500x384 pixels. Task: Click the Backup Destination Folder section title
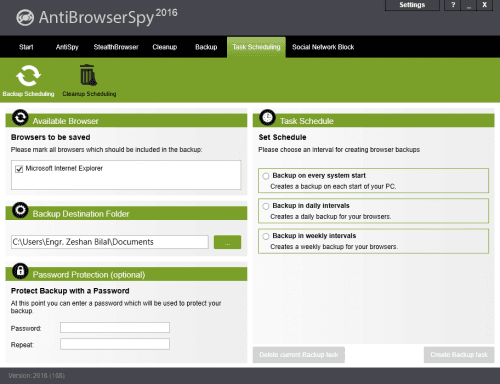pos(81,214)
